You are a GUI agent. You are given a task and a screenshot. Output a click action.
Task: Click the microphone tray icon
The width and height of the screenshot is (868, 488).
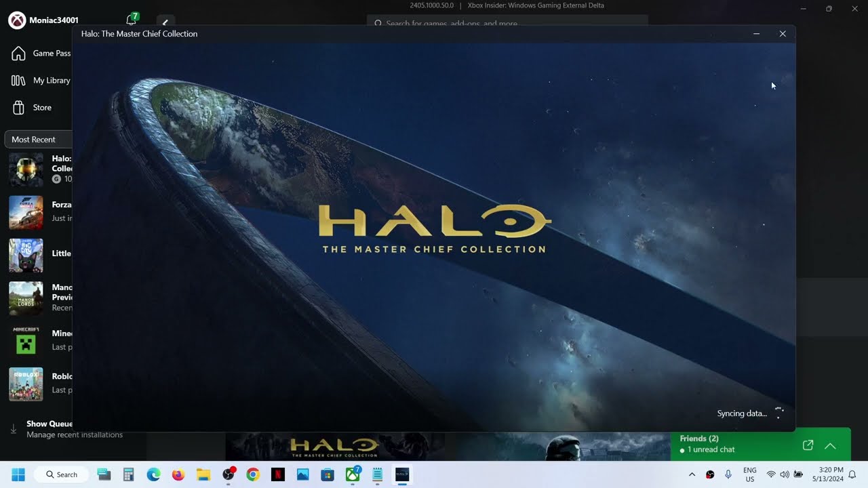(728, 474)
